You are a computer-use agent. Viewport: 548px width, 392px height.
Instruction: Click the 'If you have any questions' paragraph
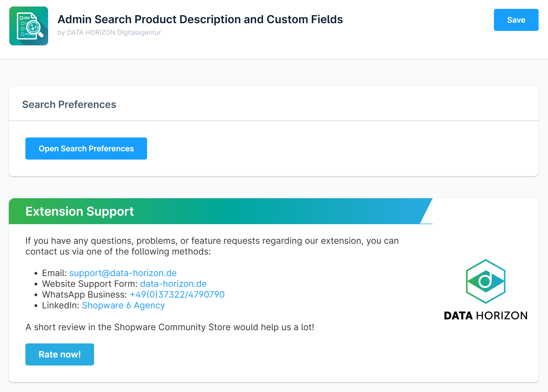(x=212, y=246)
